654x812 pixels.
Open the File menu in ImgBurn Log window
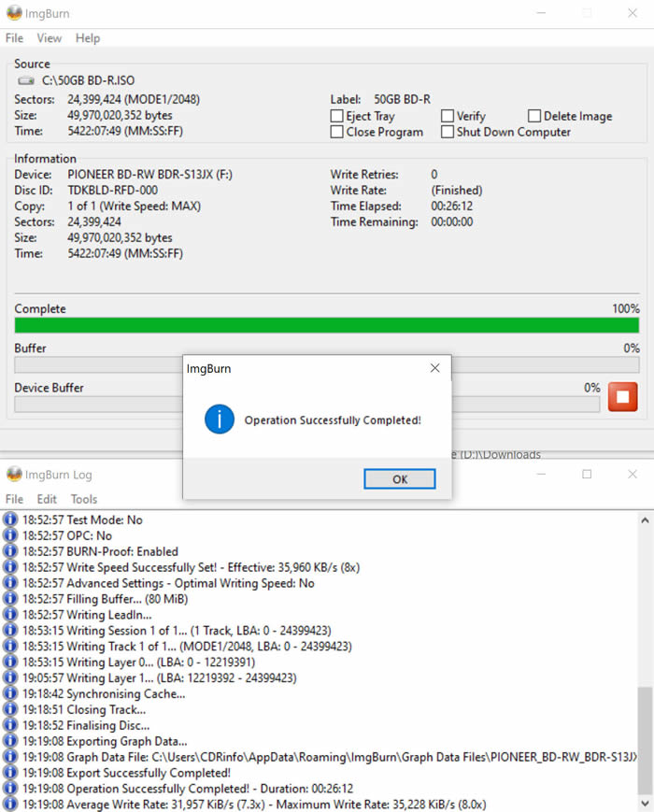pos(15,499)
